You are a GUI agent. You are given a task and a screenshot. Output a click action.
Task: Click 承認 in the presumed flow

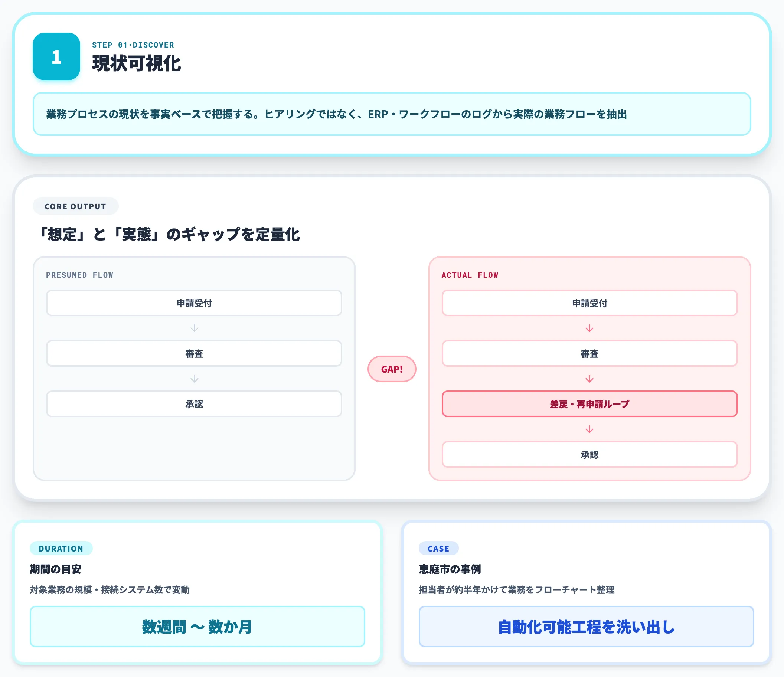(194, 404)
